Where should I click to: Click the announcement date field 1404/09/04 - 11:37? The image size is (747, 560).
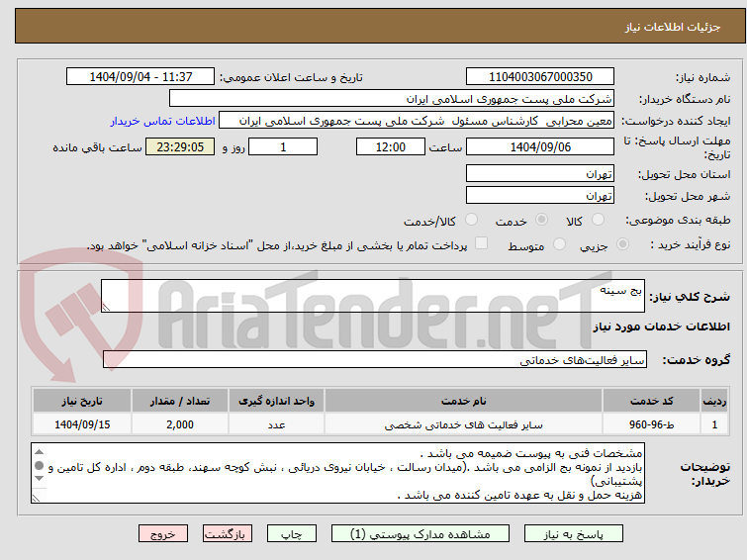(140, 77)
